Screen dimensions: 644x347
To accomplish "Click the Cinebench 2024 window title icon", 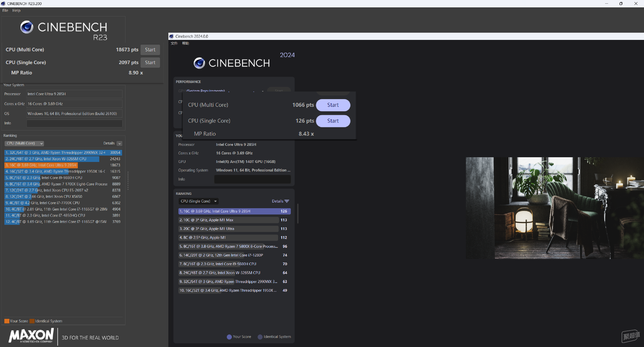I will (x=171, y=36).
